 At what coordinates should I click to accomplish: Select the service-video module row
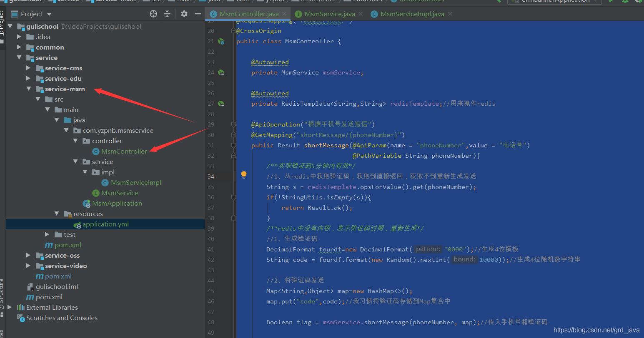[105, 266]
